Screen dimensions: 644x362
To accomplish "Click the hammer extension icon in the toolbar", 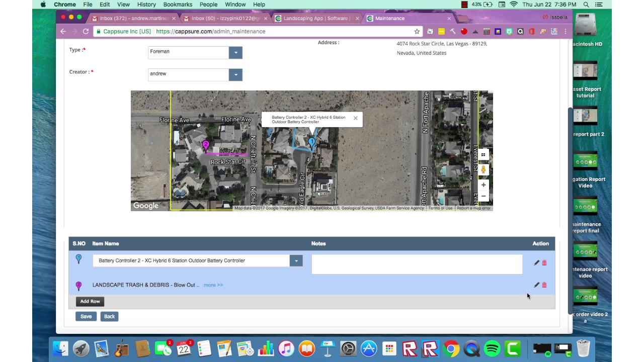I will tap(452, 31).
